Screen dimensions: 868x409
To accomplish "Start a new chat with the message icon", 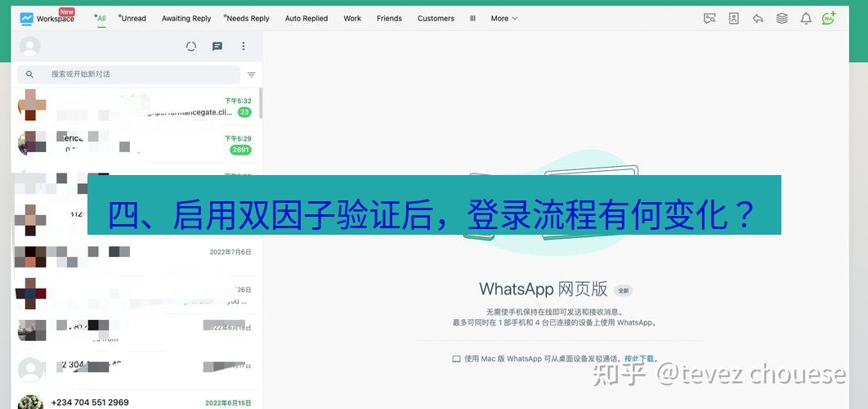I will pos(217,47).
